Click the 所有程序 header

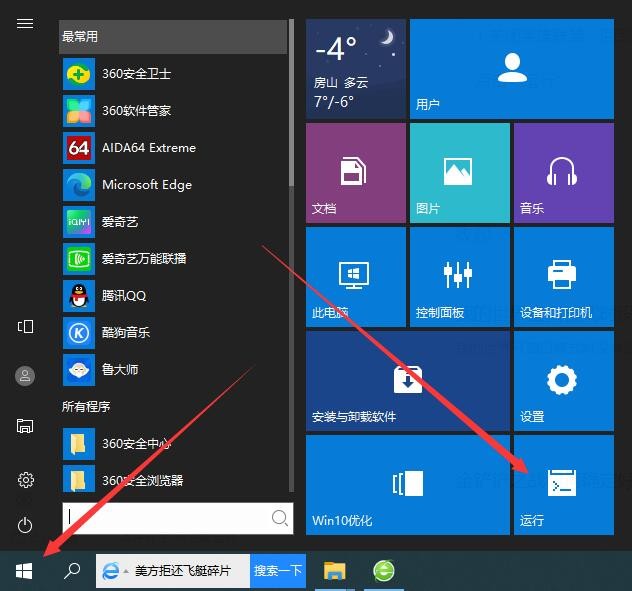[86, 406]
